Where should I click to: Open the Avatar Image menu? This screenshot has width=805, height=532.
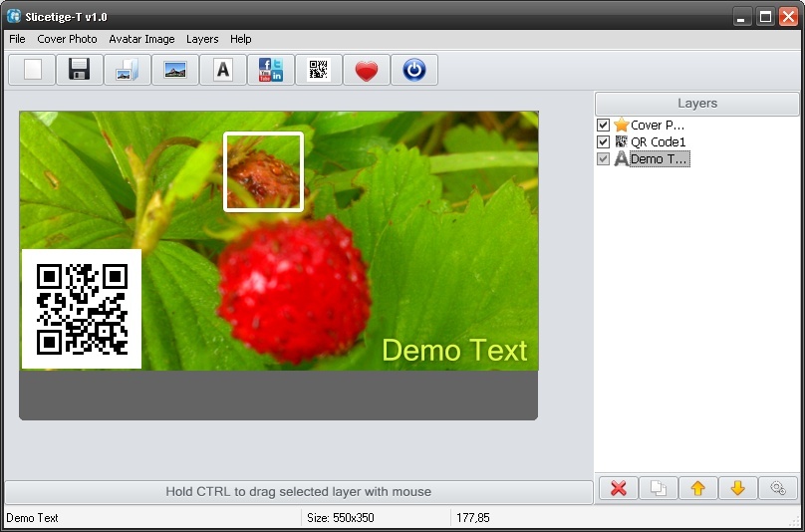[141, 39]
